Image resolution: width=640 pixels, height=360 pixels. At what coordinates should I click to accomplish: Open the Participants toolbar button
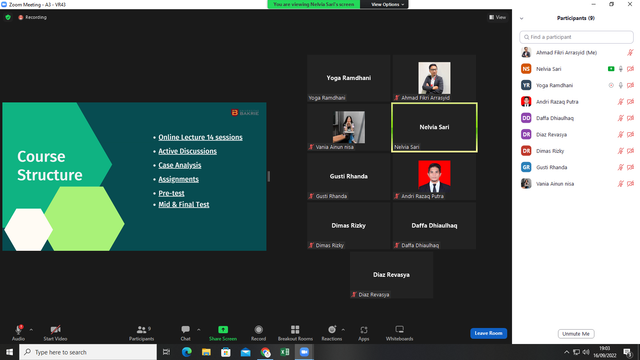[141, 333]
